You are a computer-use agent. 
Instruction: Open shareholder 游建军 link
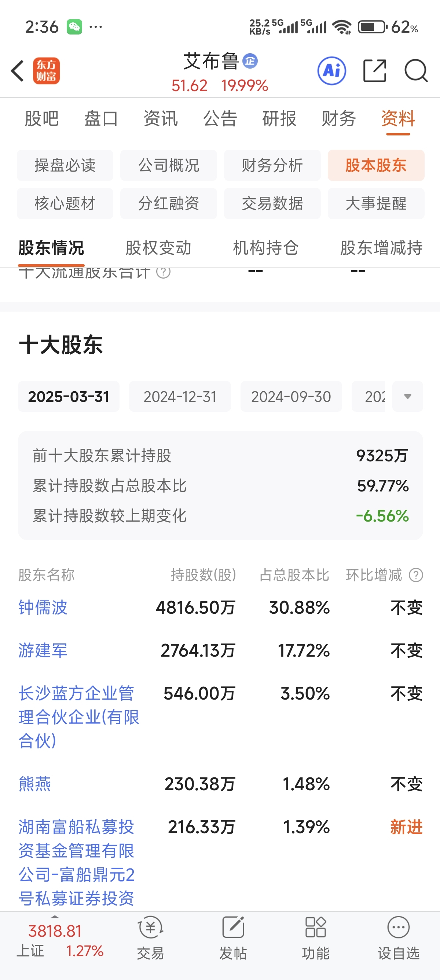point(43,650)
